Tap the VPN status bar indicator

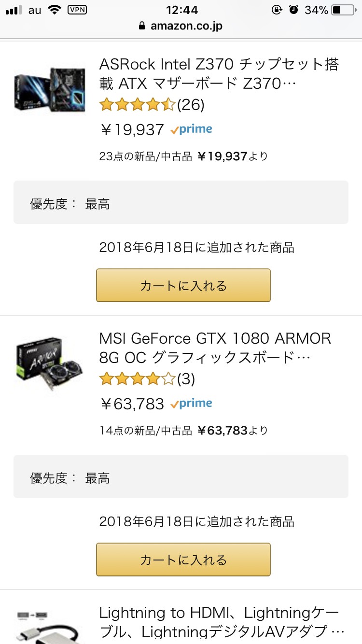77,10
